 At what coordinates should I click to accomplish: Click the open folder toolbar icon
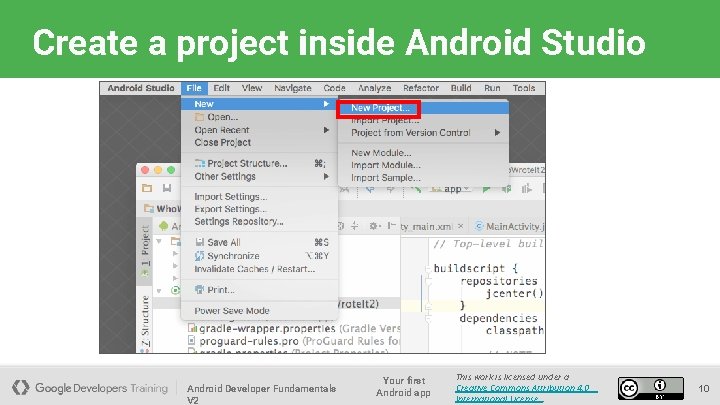coord(147,188)
